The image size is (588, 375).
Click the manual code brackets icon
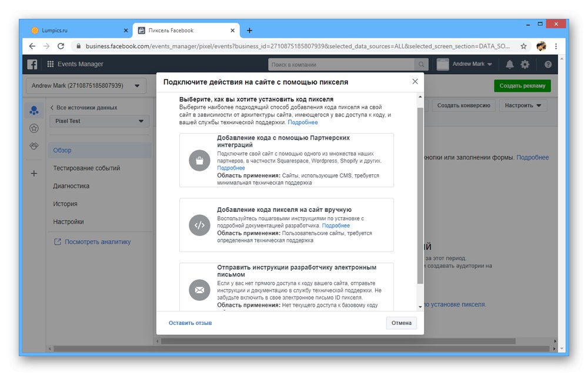[x=199, y=225]
